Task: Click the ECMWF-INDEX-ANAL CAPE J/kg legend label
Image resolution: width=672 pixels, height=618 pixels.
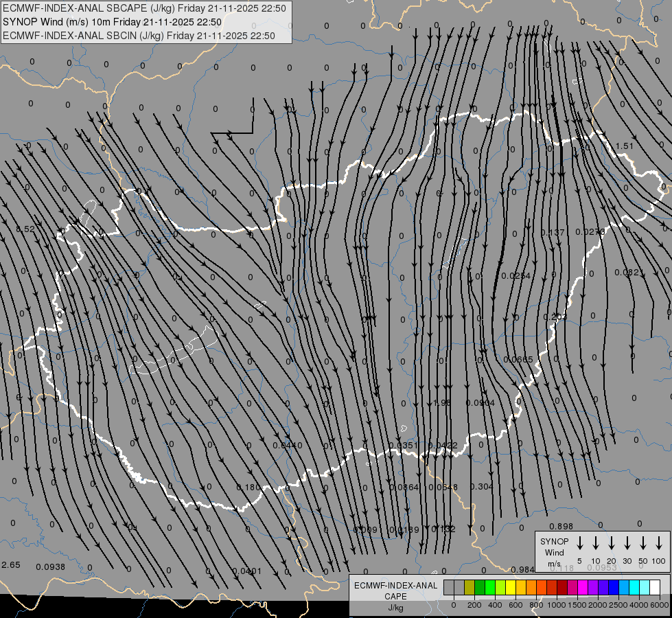Action: click(x=395, y=597)
